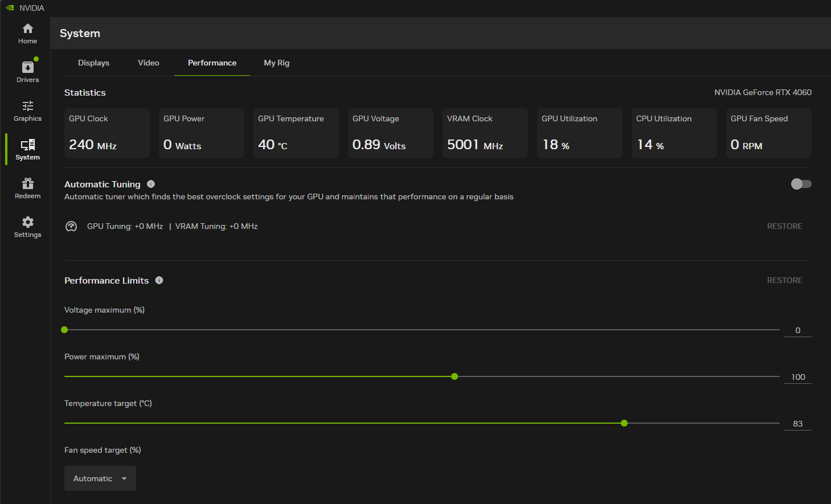Click the GPU Tuning: +0 MHz text
Screen dimensions: 831x504
[125, 226]
